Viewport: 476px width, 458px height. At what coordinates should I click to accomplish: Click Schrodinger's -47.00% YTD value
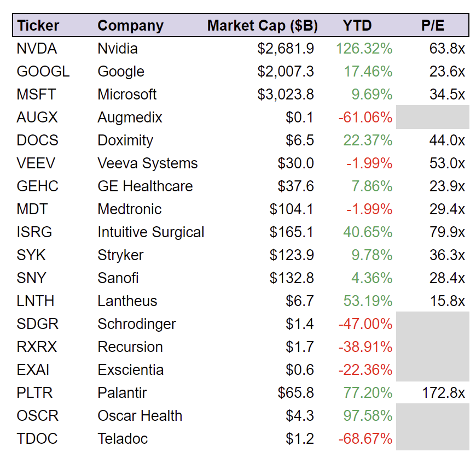365,324
